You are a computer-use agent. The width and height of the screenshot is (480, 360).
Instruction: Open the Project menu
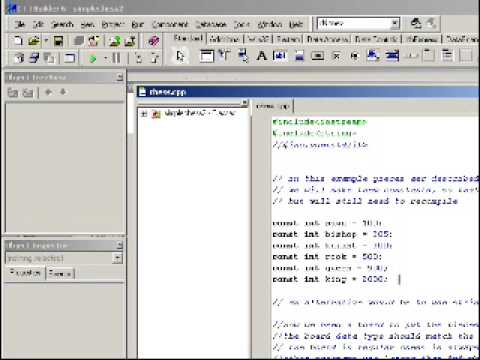113,24
